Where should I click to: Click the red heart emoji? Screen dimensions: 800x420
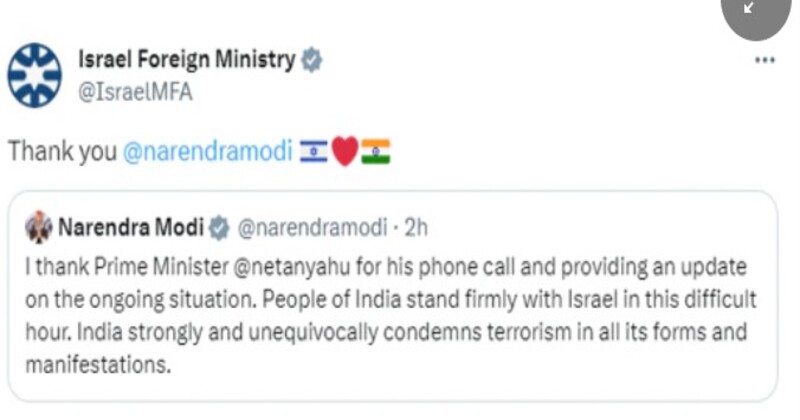[x=345, y=152]
